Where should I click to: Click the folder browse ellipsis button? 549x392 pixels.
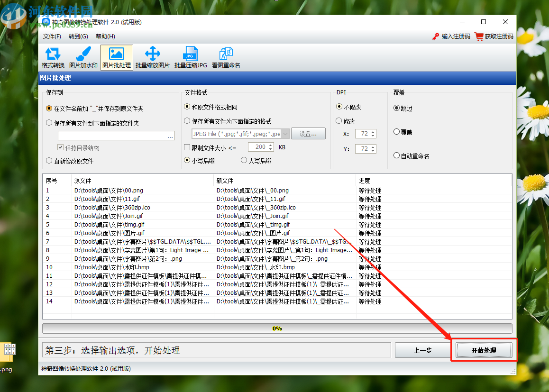click(170, 136)
